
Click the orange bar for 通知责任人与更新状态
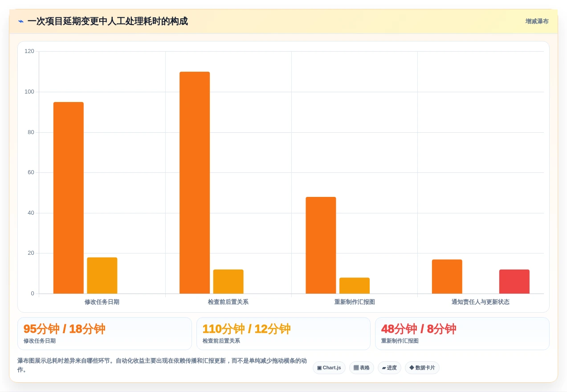tap(447, 277)
